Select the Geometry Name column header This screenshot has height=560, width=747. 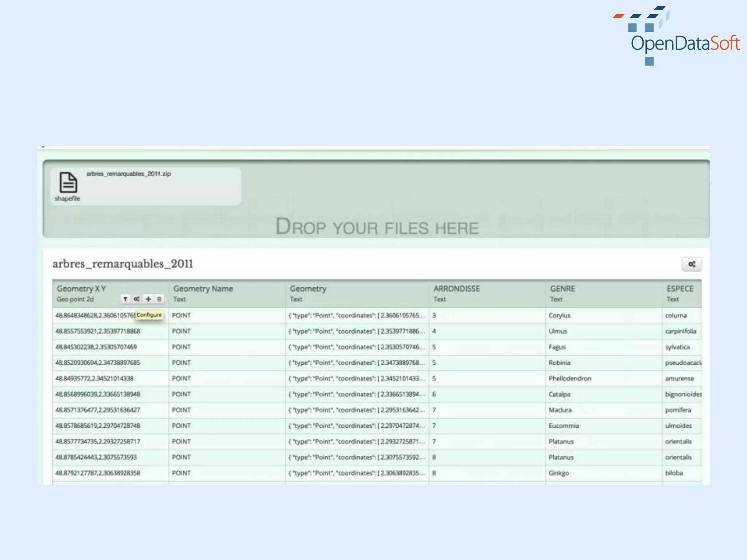(x=203, y=289)
